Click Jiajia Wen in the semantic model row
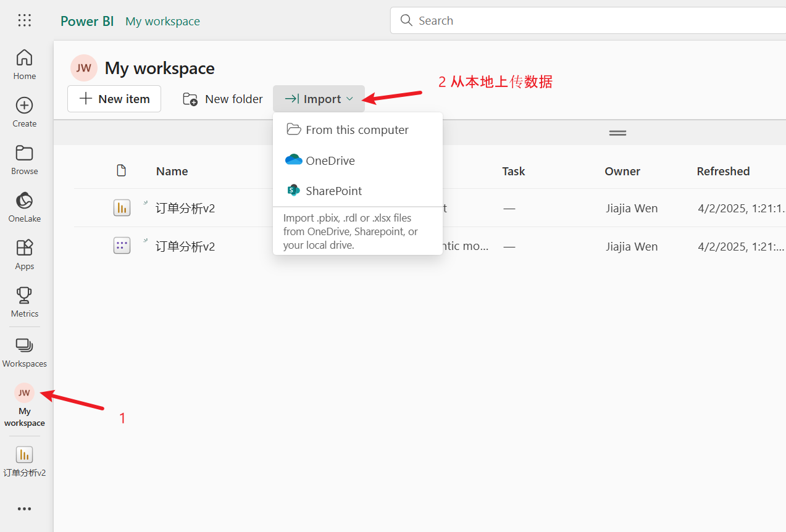The width and height of the screenshot is (786, 532). pos(632,246)
